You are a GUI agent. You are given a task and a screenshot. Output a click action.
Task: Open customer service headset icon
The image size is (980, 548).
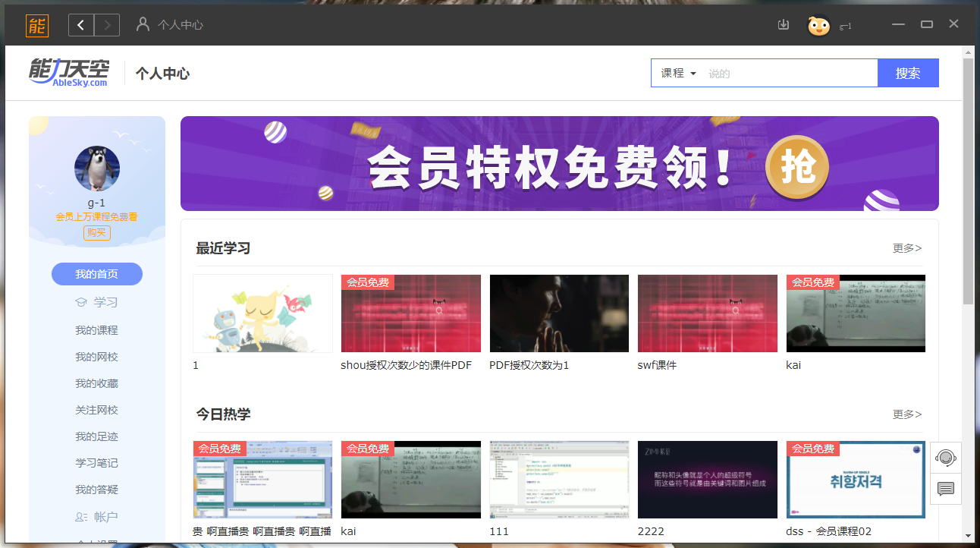pos(945,458)
